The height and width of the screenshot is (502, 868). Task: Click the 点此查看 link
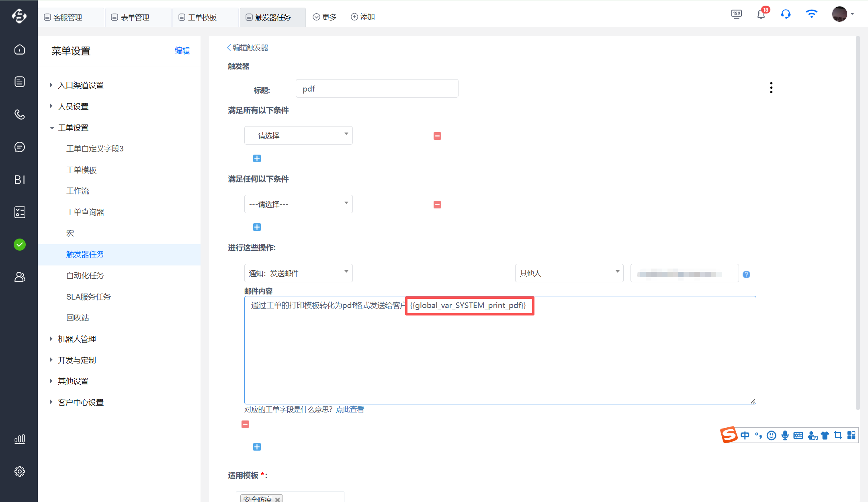coord(350,409)
